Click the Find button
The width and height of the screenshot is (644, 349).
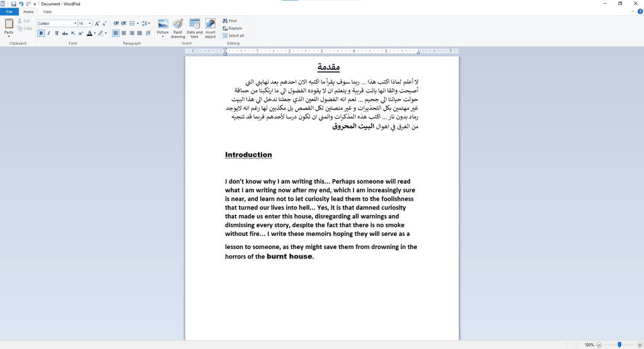tap(230, 21)
